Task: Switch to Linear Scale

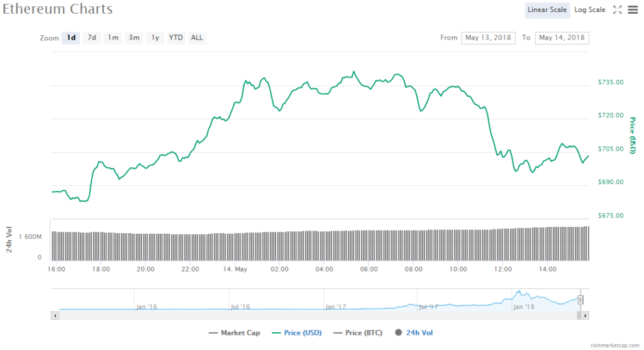Action: click(547, 9)
